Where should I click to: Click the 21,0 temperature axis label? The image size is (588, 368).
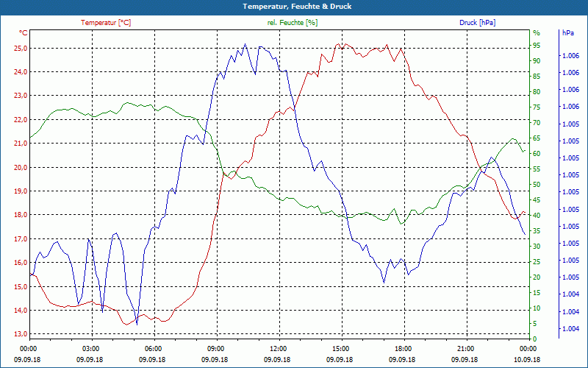[21, 143]
